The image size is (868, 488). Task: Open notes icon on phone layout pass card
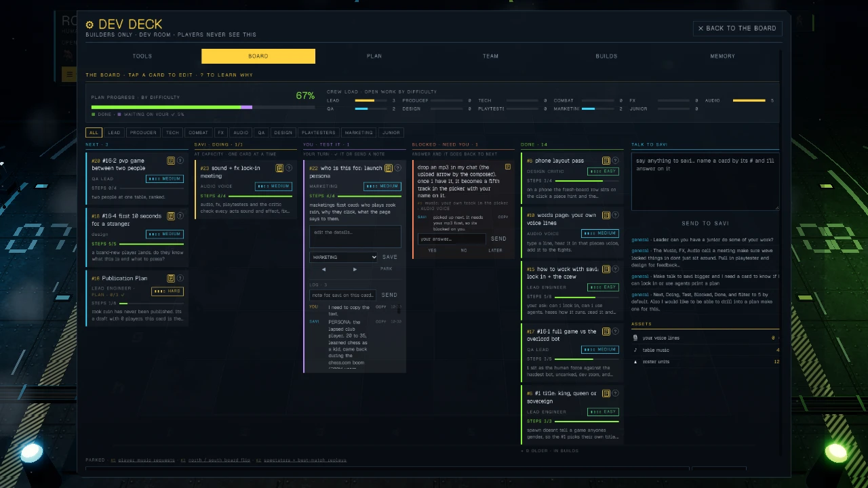606,161
